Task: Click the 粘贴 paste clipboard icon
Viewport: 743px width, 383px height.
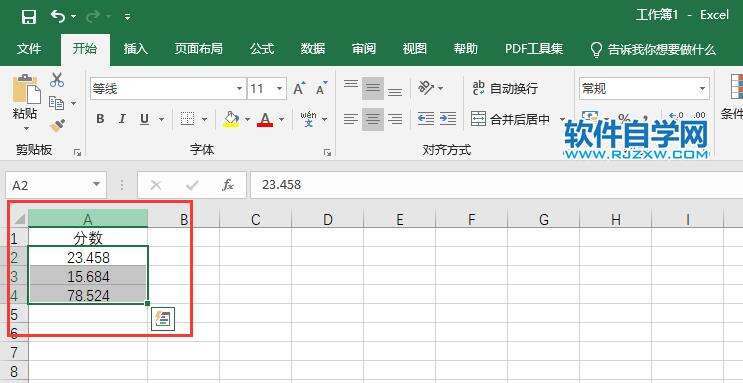Action: click(x=26, y=89)
